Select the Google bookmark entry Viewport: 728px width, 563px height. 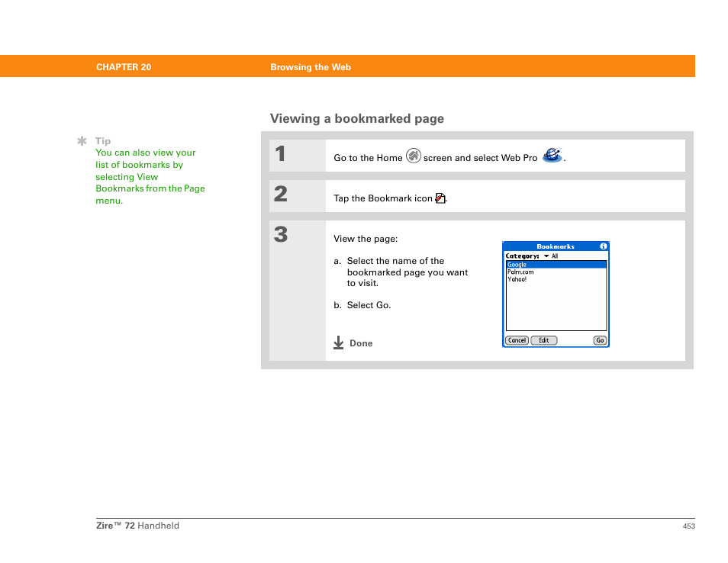tap(517, 265)
